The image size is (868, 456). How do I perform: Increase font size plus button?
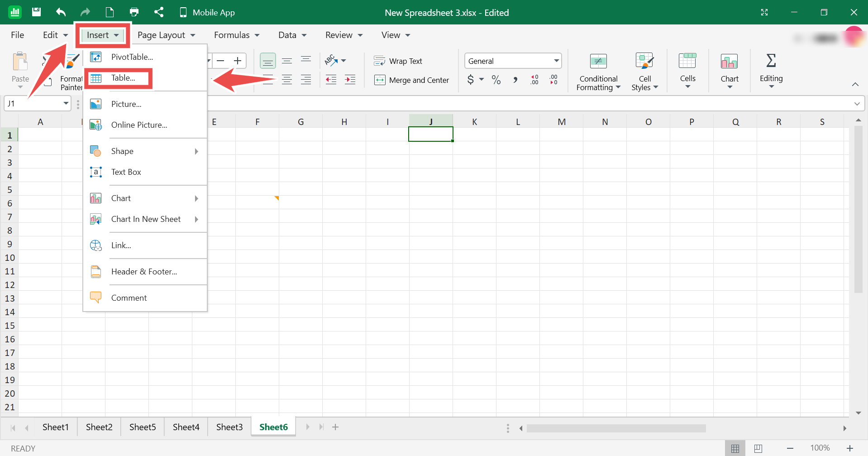(x=238, y=61)
